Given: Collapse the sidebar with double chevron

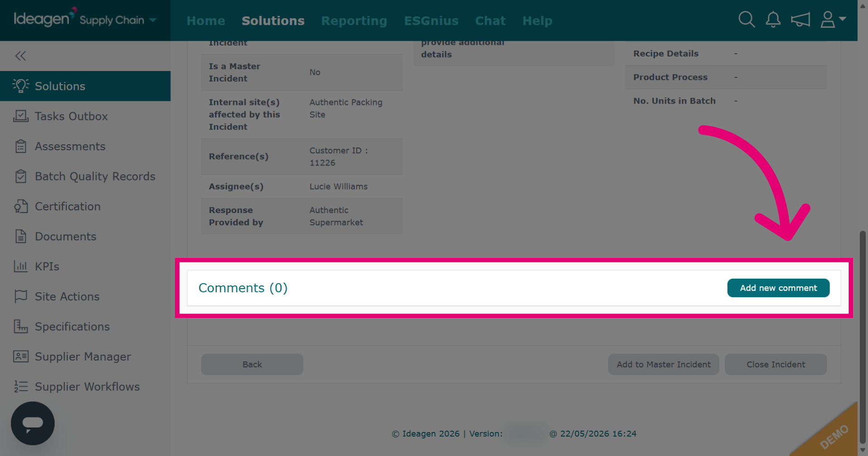Looking at the screenshot, I should point(20,56).
